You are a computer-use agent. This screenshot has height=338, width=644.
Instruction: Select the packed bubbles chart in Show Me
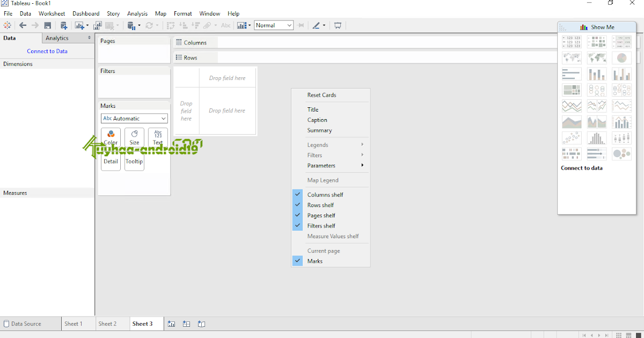pos(622,154)
